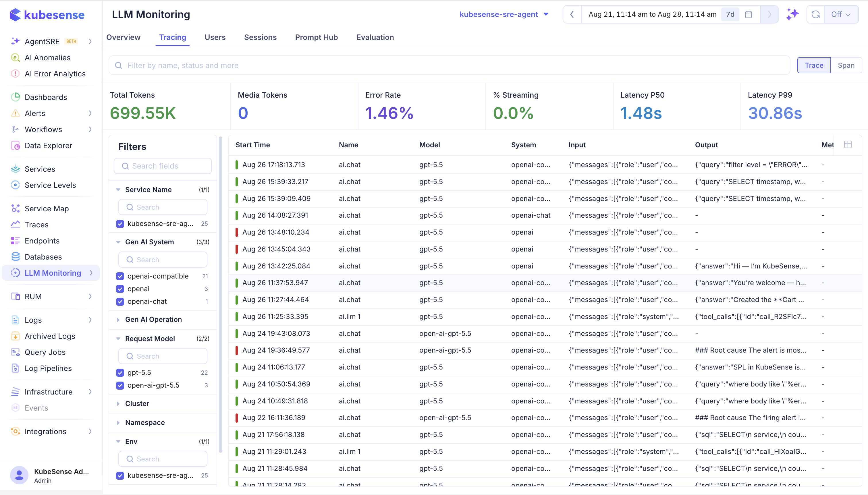Select the 7d time range
The image size is (868, 495).
(730, 14)
